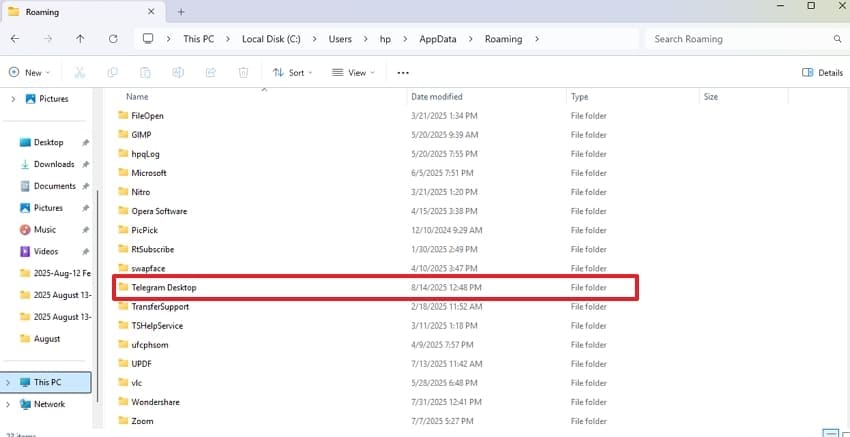This screenshot has width=850, height=437.
Task: Open Desktop in the sidebar
Action: pos(48,142)
